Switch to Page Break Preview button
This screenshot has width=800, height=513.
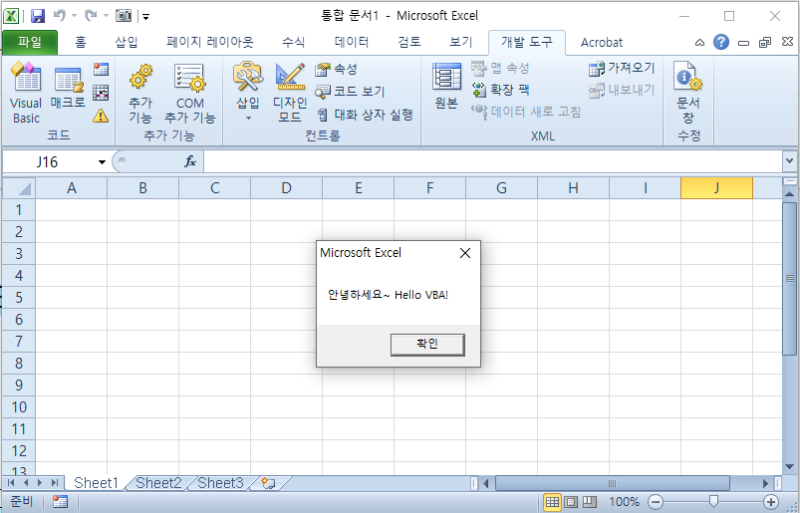589,502
